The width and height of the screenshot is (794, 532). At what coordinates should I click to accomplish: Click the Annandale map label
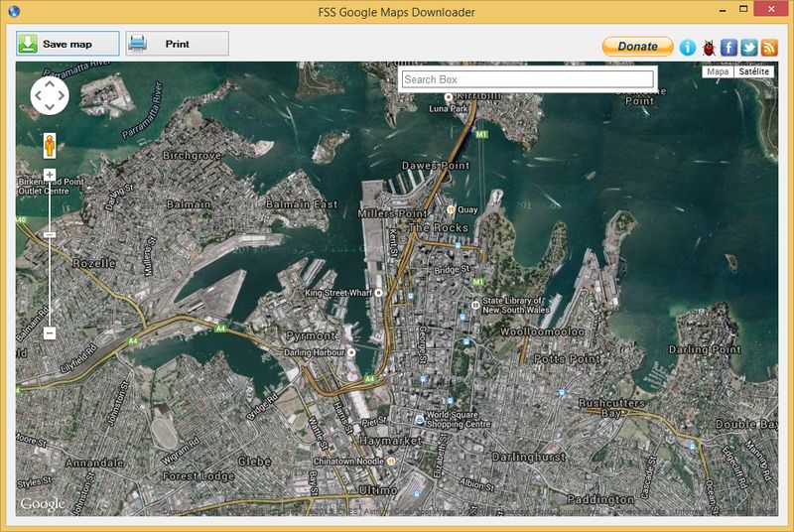click(94, 463)
